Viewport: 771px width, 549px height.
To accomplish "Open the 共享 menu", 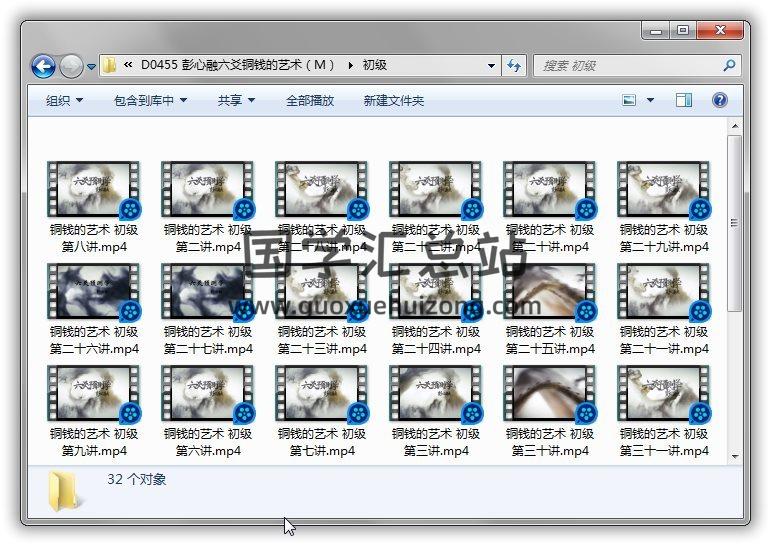I will 236,101.
